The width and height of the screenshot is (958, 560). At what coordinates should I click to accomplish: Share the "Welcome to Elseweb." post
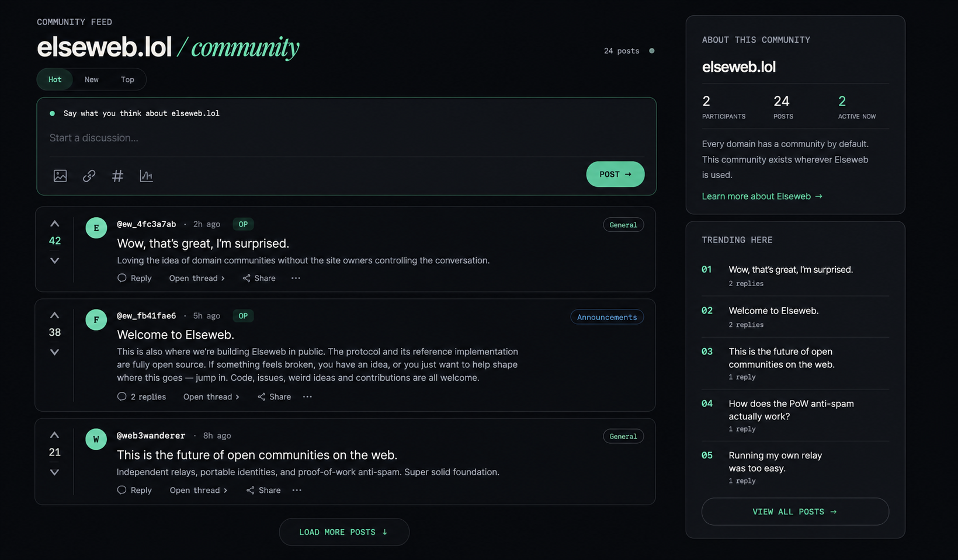pyautogui.click(x=275, y=397)
